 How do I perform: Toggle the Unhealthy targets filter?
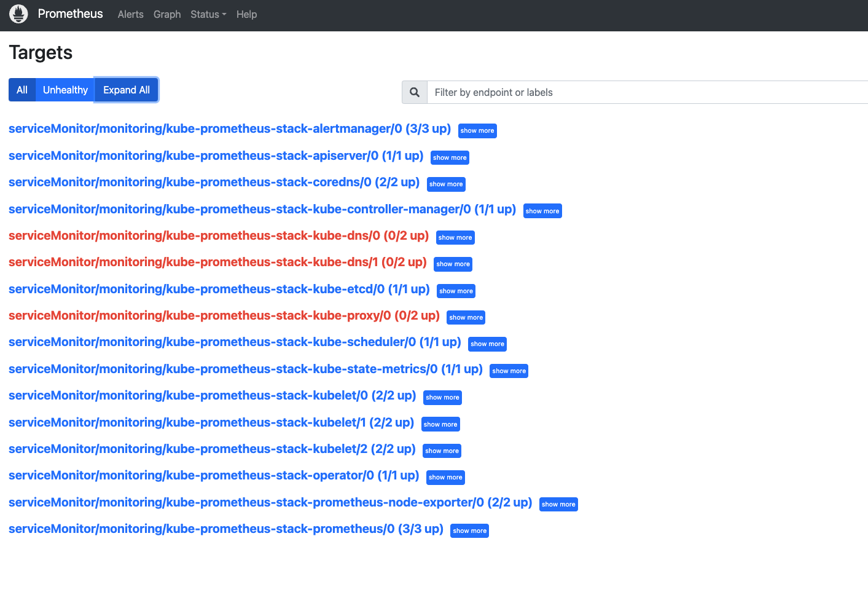[65, 90]
